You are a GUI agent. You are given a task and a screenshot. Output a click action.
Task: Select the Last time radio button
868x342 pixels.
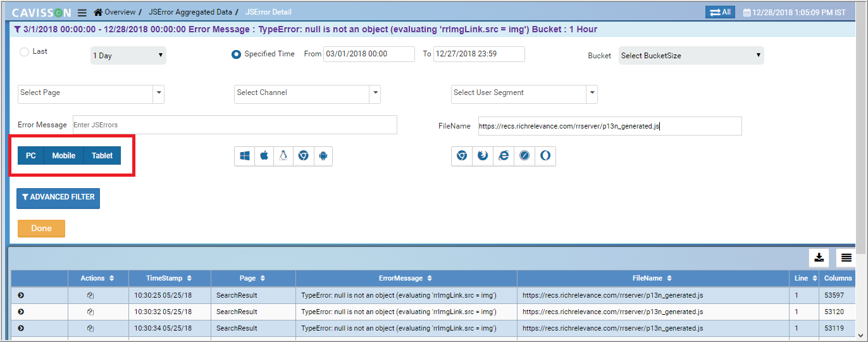tap(24, 52)
